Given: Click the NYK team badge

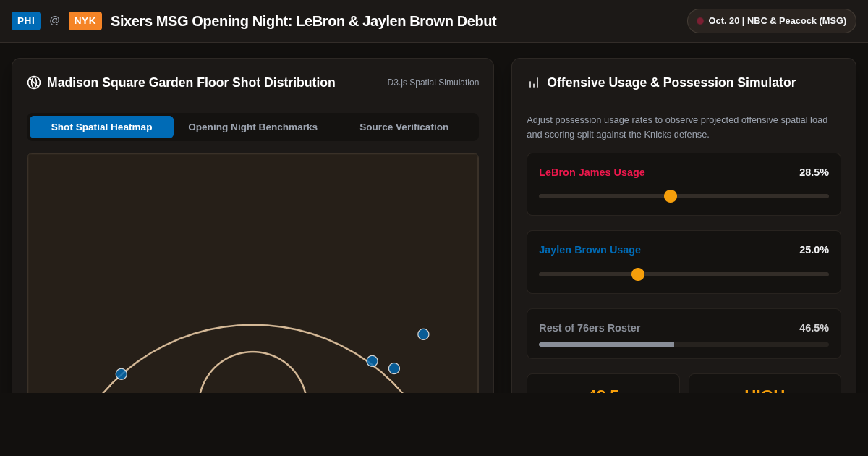Looking at the screenshot, I should coord(85,21).
